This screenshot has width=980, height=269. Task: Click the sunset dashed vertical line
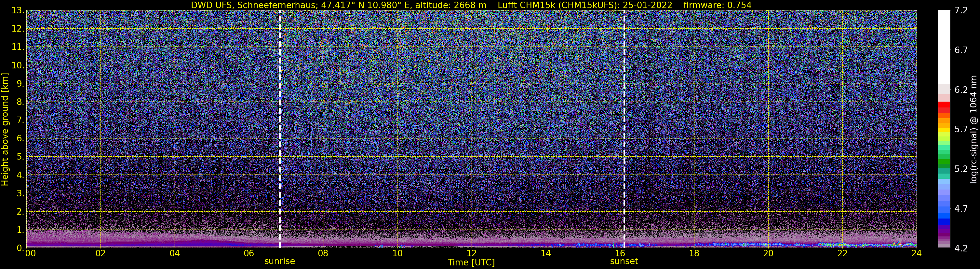click(x=624, y=129)
